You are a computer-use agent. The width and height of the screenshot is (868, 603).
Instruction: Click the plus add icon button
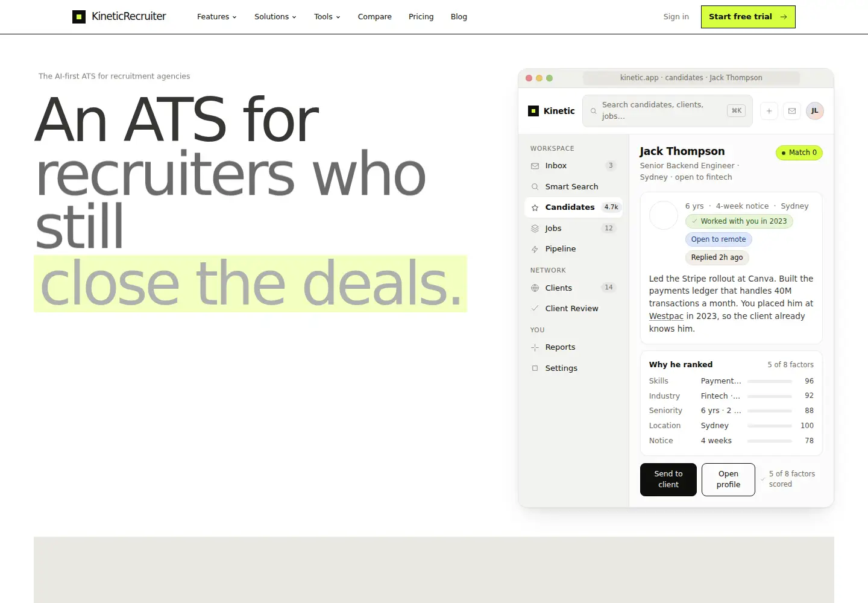[x=769, y=111]
